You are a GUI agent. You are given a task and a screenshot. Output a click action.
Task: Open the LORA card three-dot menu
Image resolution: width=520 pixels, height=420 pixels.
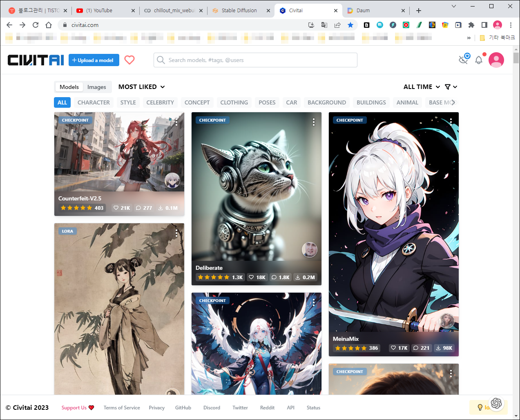pyautogui.click(x=176, y=233)
